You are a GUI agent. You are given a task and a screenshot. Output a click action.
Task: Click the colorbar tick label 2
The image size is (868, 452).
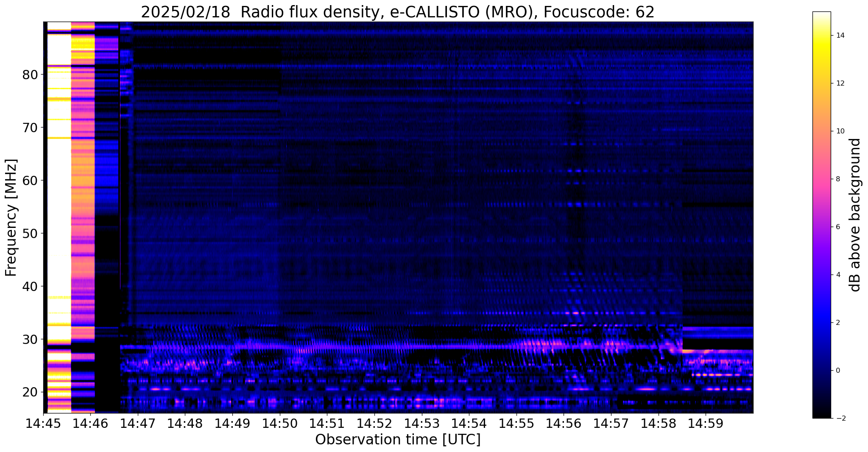(x=837, y=323)
